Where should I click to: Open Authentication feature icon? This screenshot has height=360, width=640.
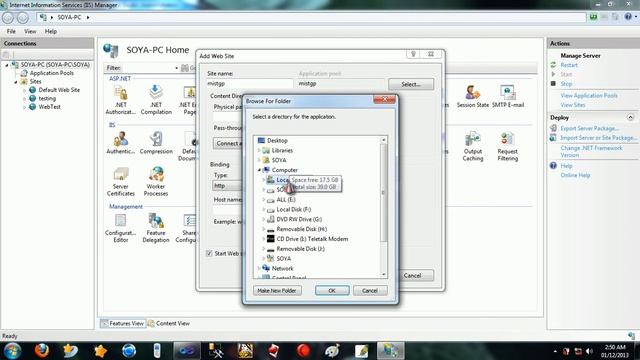(x=120, y=143)
